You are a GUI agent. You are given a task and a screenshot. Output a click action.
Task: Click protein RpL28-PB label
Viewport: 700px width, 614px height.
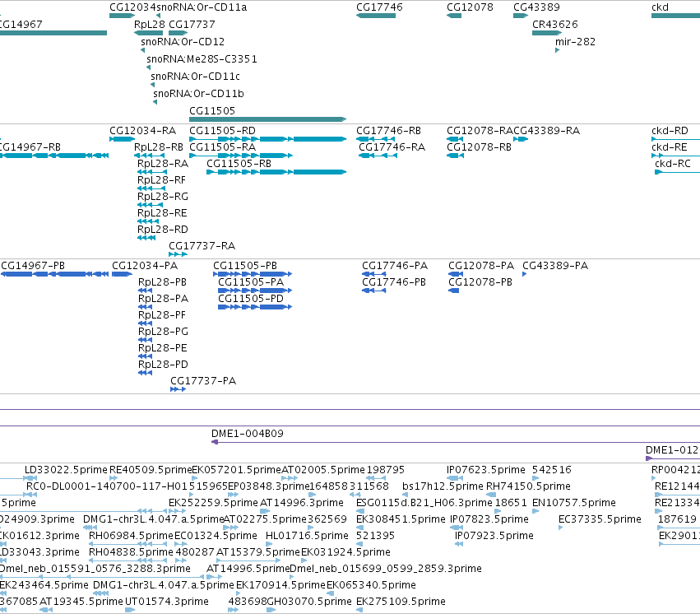click(x=163, y=282)
